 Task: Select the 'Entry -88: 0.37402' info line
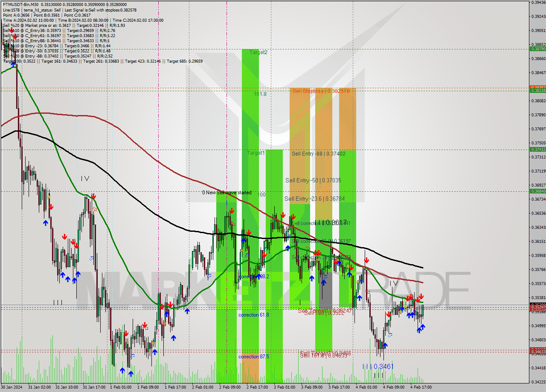pyautogui.click(x=58, y=56)
